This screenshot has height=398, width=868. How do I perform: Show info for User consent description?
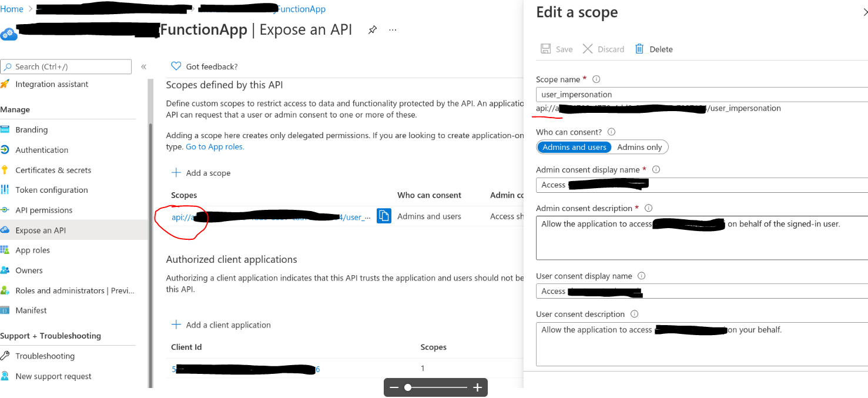coord(634,315)
